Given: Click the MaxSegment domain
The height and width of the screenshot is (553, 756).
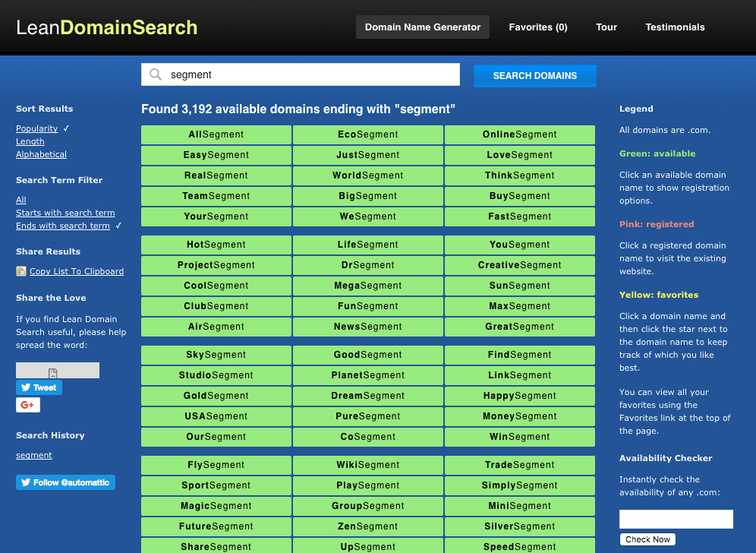Looking at the screenshot, I should click(x=520, y=306).
